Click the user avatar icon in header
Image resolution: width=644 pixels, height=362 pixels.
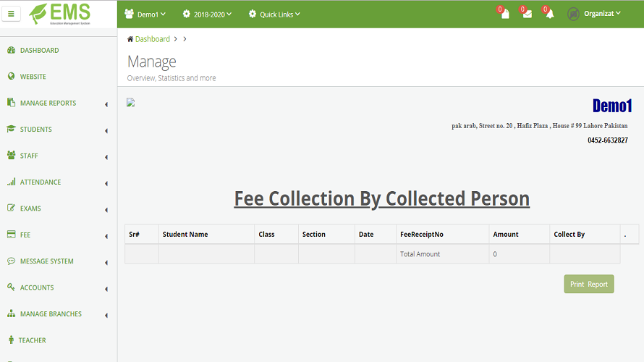tap(573, 14)
